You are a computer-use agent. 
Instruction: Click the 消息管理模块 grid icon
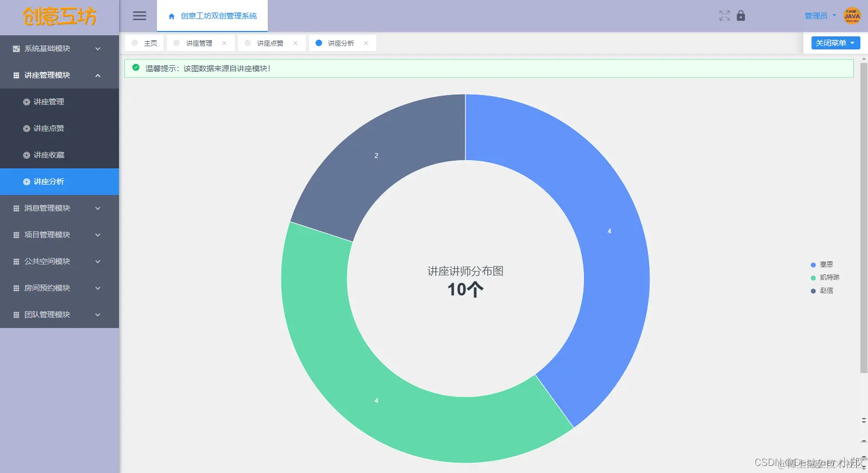click(16, 209)
